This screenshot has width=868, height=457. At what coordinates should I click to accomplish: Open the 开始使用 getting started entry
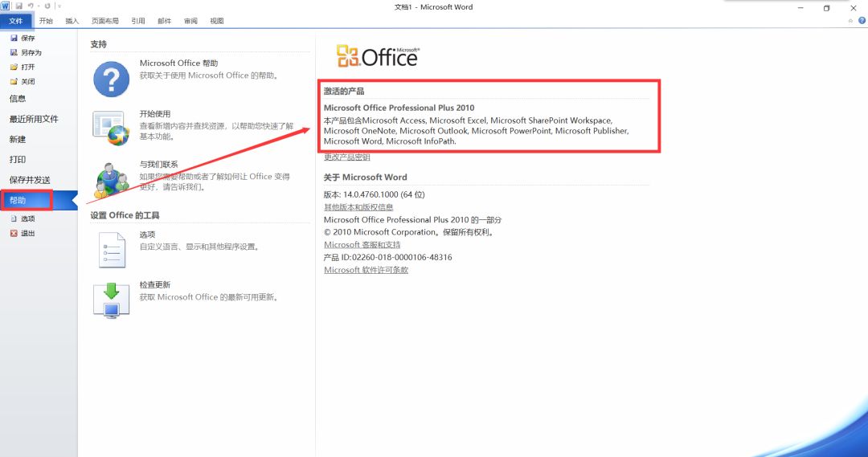point(155,113)
